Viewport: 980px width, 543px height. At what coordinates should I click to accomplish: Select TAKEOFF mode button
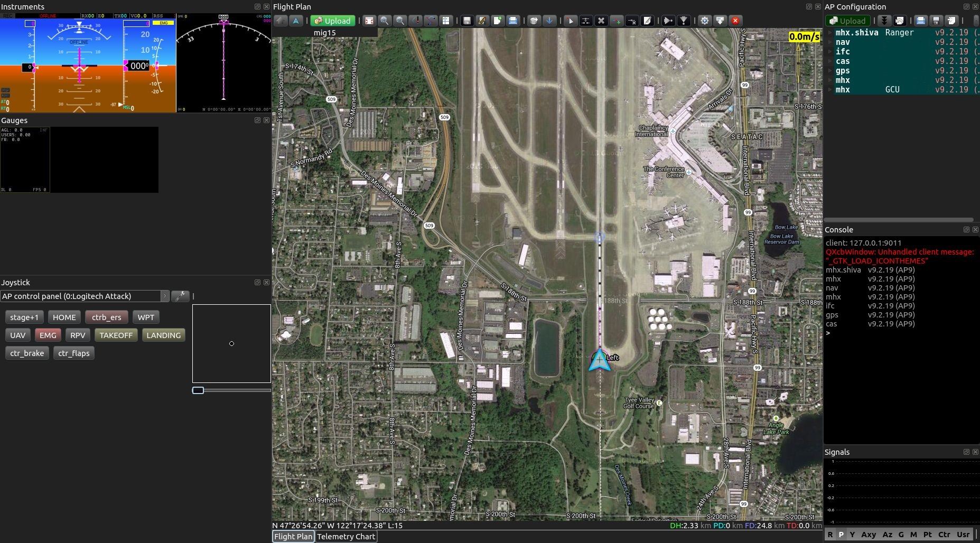tap(116, 335)
